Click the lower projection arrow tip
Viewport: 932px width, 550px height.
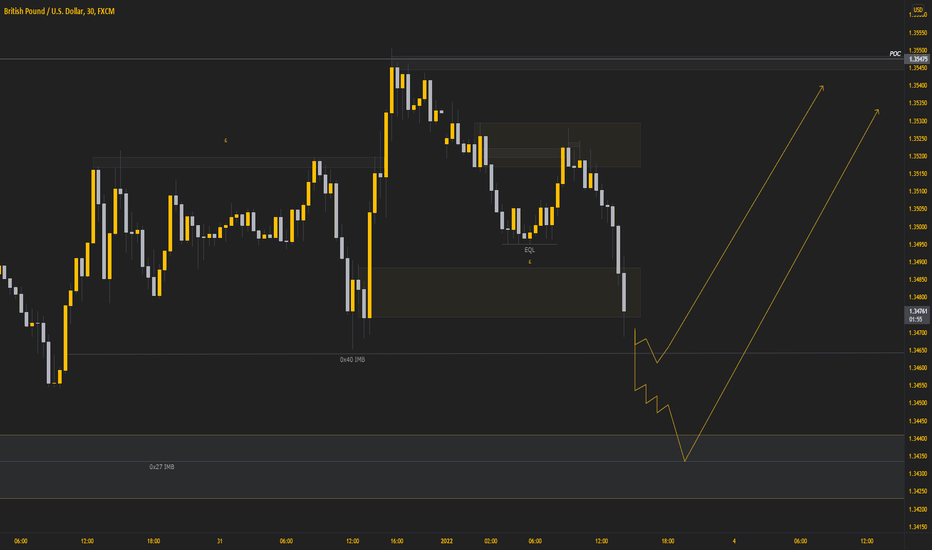coord(877,111)
